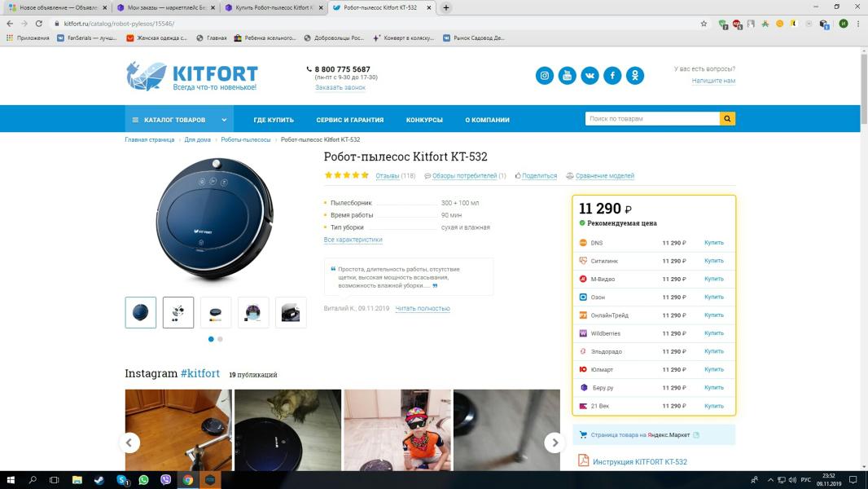
Task: Open Сравнение моделей link
Action: [x=604, y=176]
